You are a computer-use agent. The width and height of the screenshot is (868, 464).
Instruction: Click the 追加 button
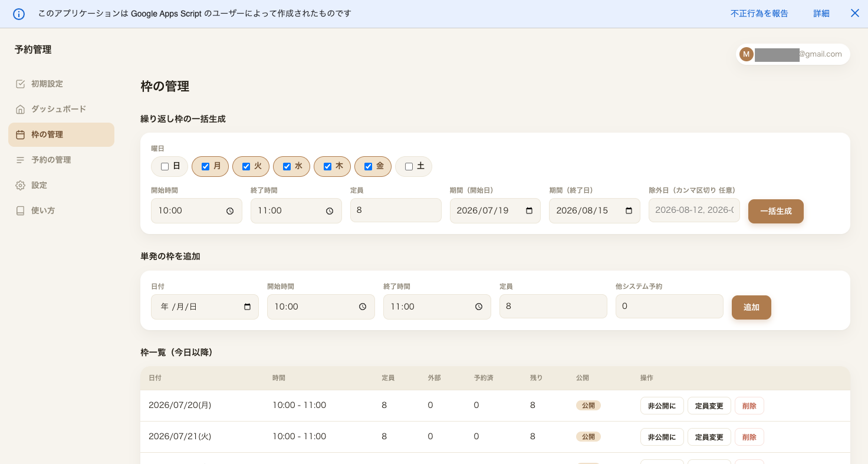point(751,307)
